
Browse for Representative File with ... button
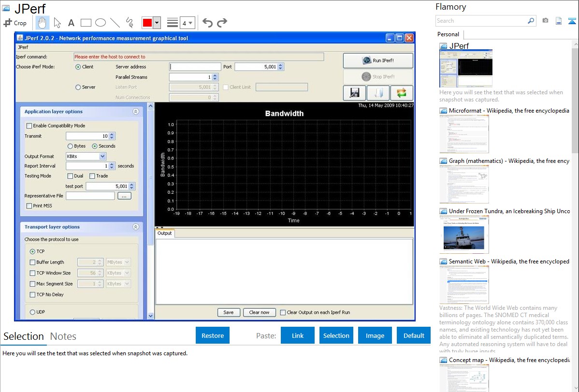(124, 196)
